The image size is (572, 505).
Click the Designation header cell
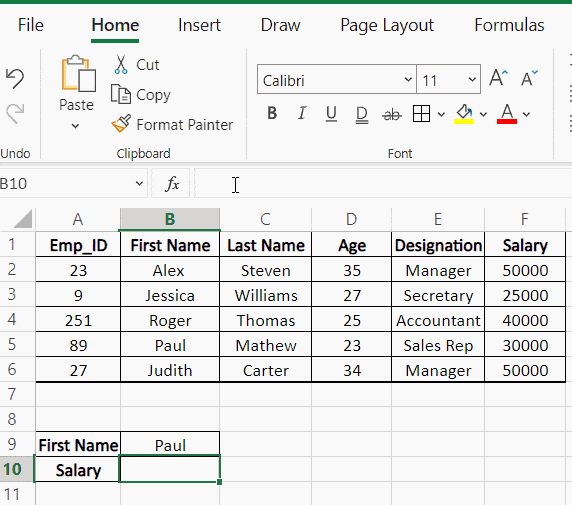[x=438, y=244]
